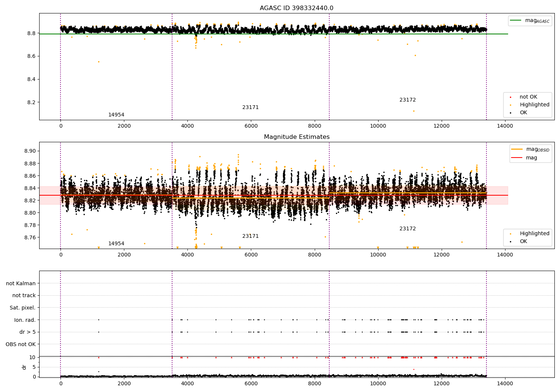This screenshot has width=560, height=392.
Task: Click the orange outlier point near magnitude 8.55
Action: coord(99,62)
